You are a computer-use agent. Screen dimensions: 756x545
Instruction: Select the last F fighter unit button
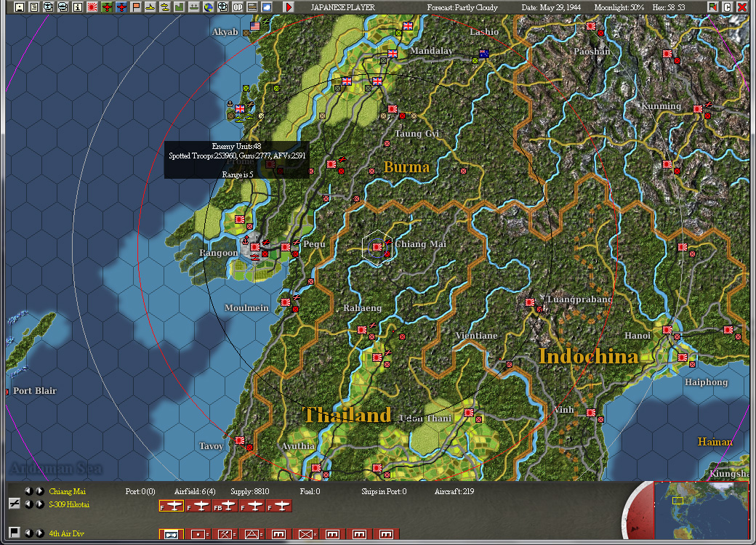click(x=280, y=506)
